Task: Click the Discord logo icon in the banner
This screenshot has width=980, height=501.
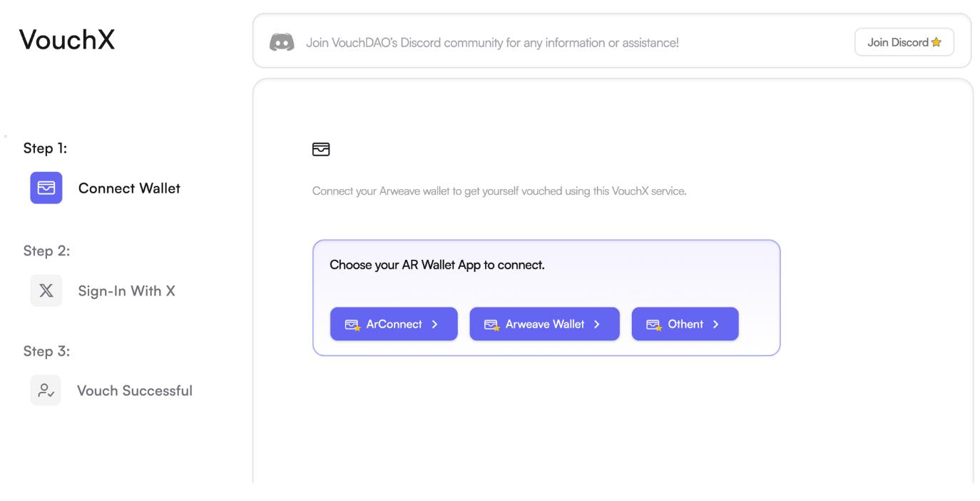Action: 282,42
